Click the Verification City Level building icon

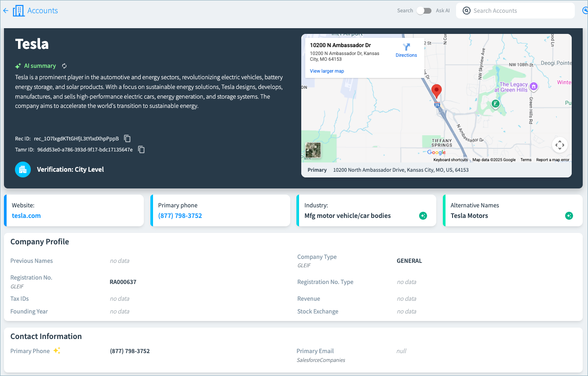(x=23, y=170)
